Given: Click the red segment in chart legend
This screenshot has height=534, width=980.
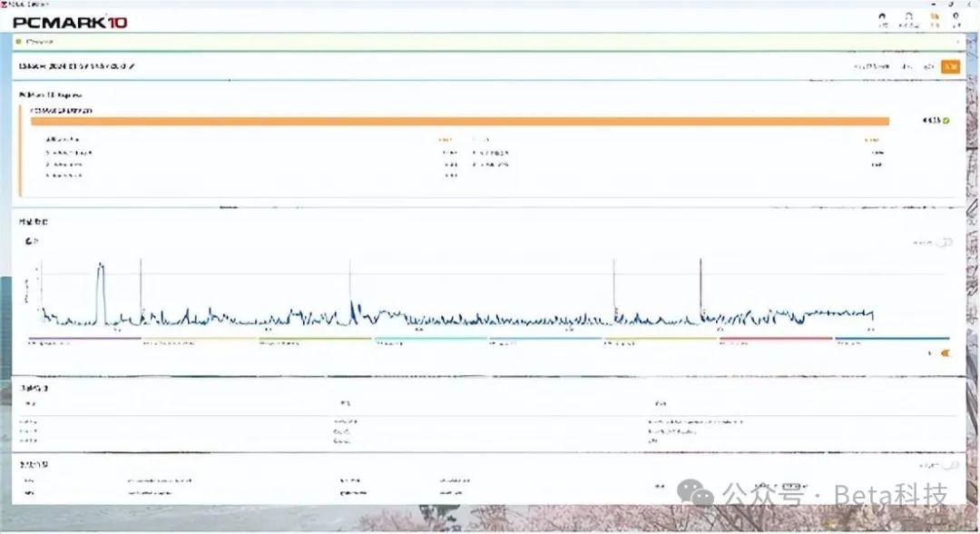Looking at the screenshot, I should coord(776,338).
